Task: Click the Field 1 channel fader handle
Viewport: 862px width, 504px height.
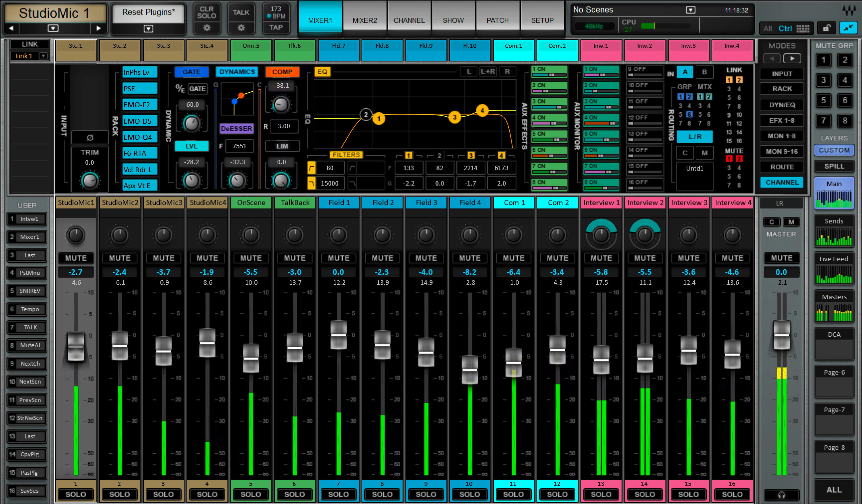Action: (338, 335)
